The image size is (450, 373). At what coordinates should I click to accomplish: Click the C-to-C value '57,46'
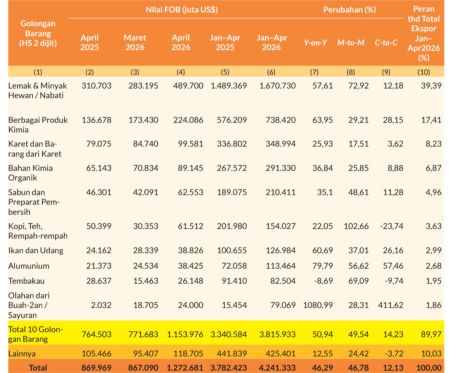click(393, 266)
